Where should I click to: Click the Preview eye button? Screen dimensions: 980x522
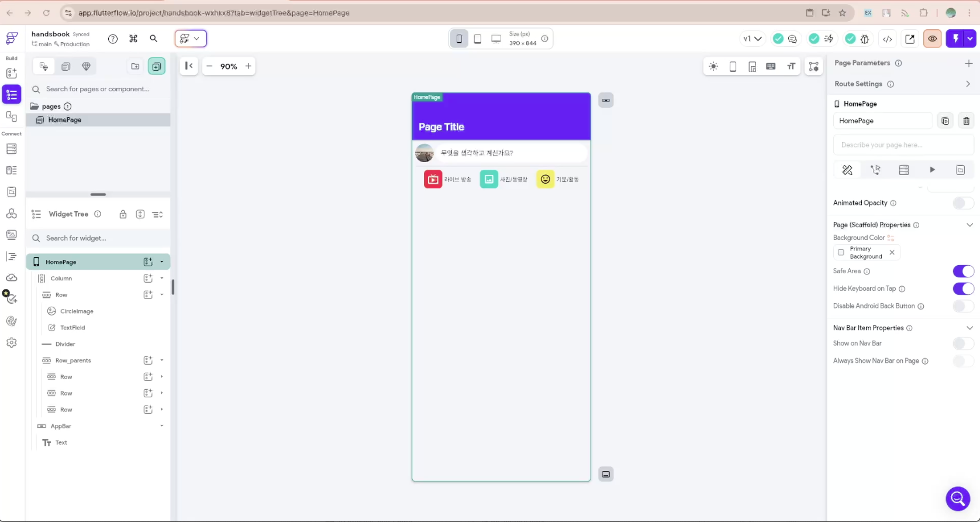point(933,39)
